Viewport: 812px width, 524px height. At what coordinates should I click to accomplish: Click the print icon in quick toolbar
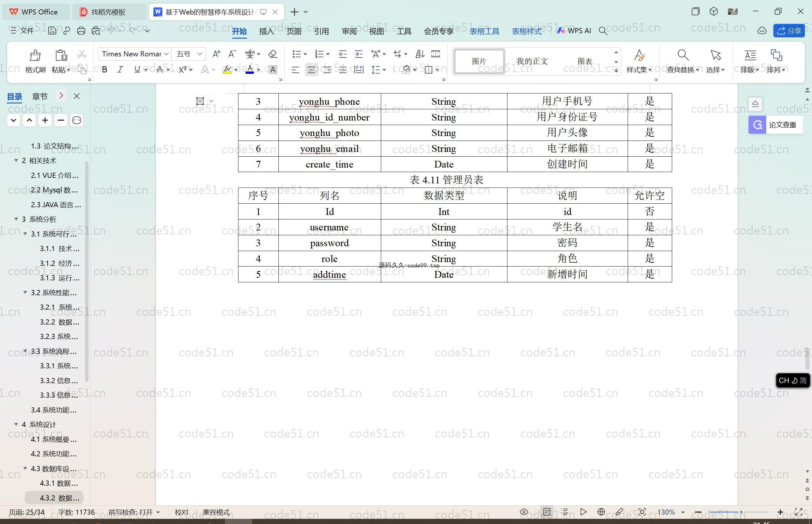[81, 31]
